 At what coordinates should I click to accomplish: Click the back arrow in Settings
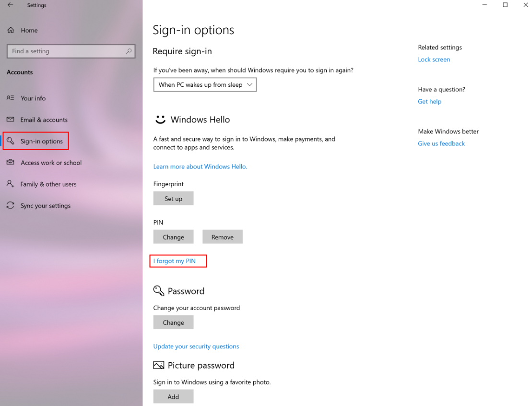pyautogui.click(x=11, y=5)
